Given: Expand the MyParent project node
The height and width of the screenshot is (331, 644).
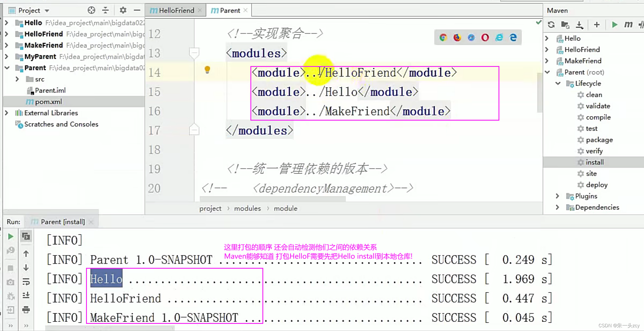Looking at the screenshot, I should (x=7, y=57).
